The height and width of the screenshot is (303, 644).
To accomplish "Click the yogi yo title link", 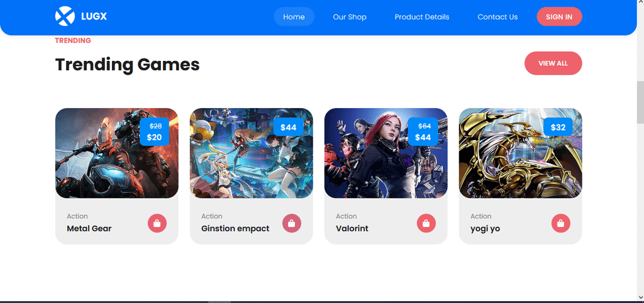I will click(485, 229).
